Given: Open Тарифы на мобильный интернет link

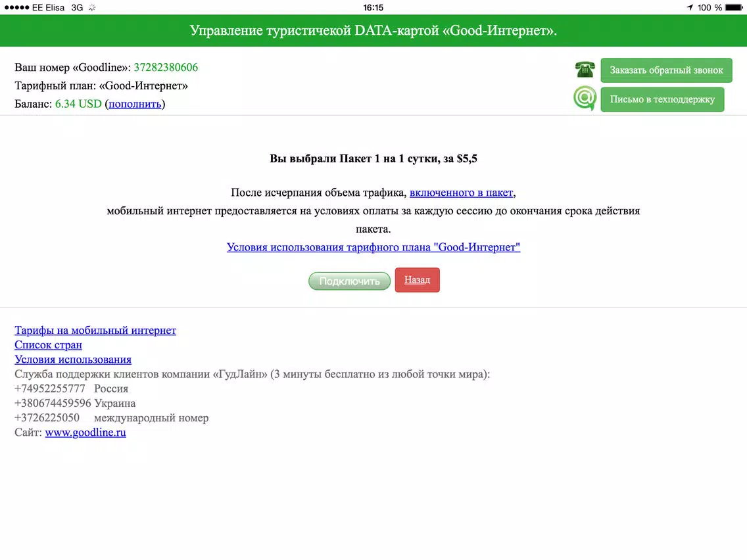Looking at the screenshot, I should [x=95, y=330].
